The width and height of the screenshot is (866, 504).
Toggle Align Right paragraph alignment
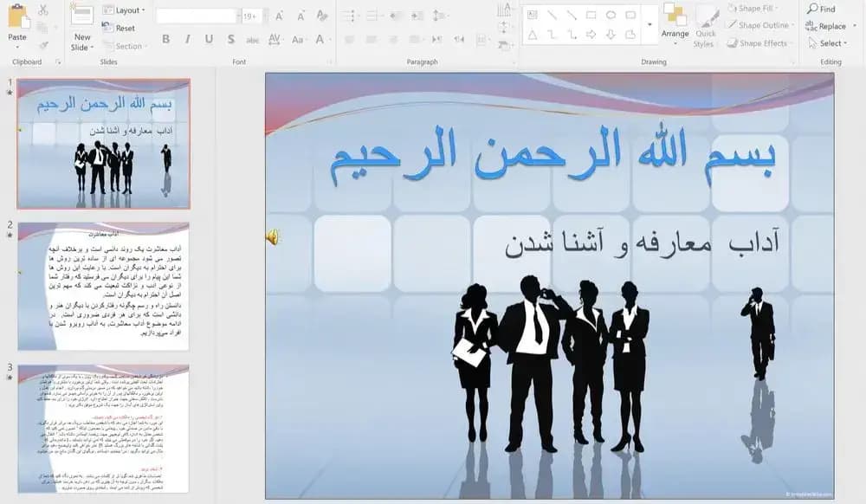(392, 39)
